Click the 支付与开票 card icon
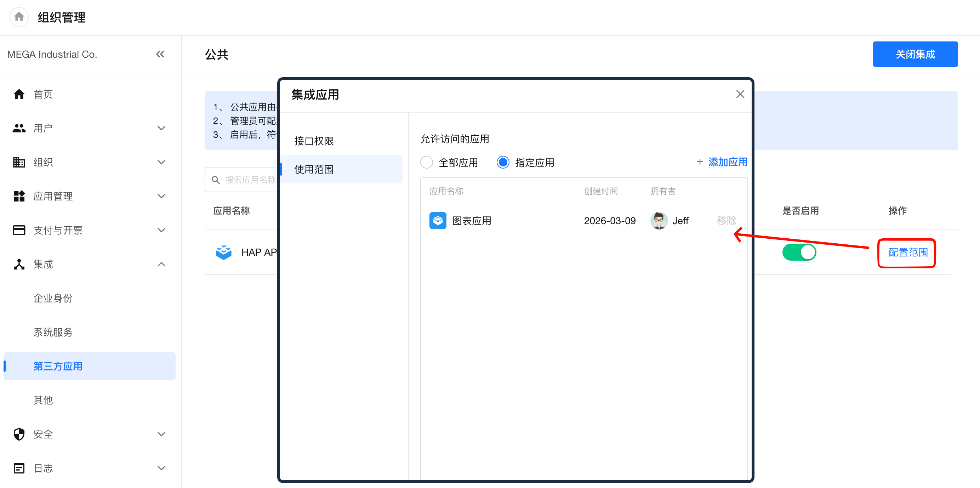Viewport: 980px width, 488px height. point(19,230)
